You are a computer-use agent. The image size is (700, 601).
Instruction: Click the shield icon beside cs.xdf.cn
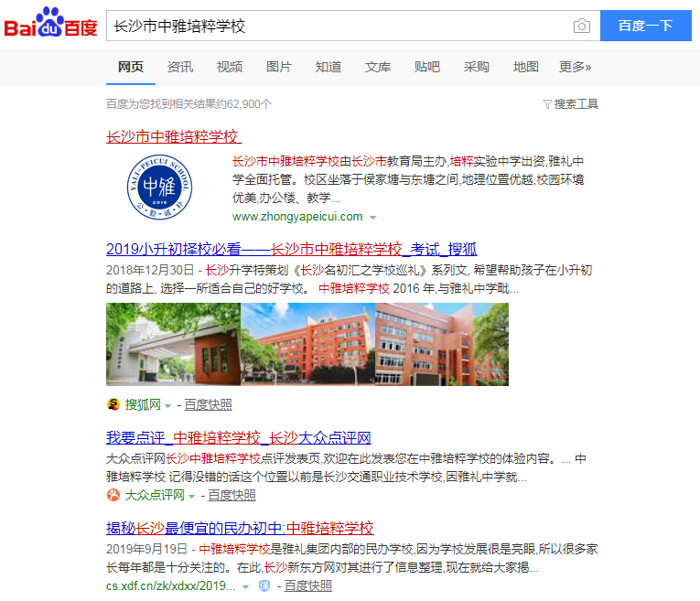coord(264,585)
